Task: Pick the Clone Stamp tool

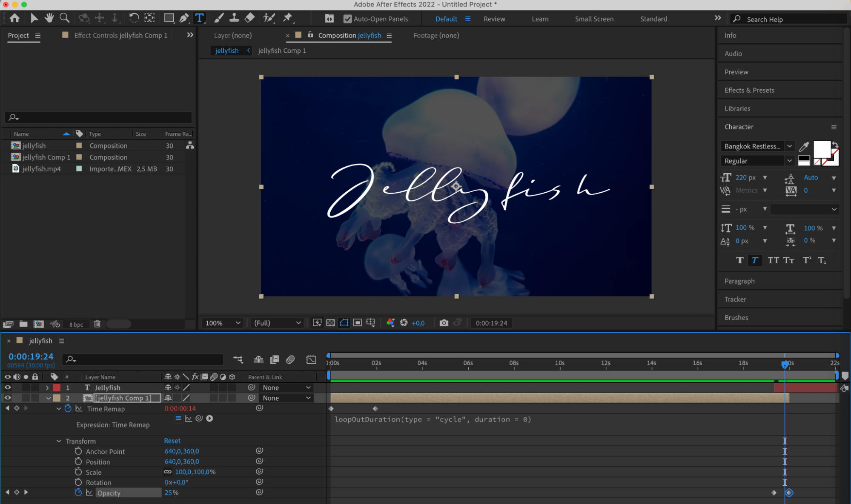Action: [x=234, y=18]
